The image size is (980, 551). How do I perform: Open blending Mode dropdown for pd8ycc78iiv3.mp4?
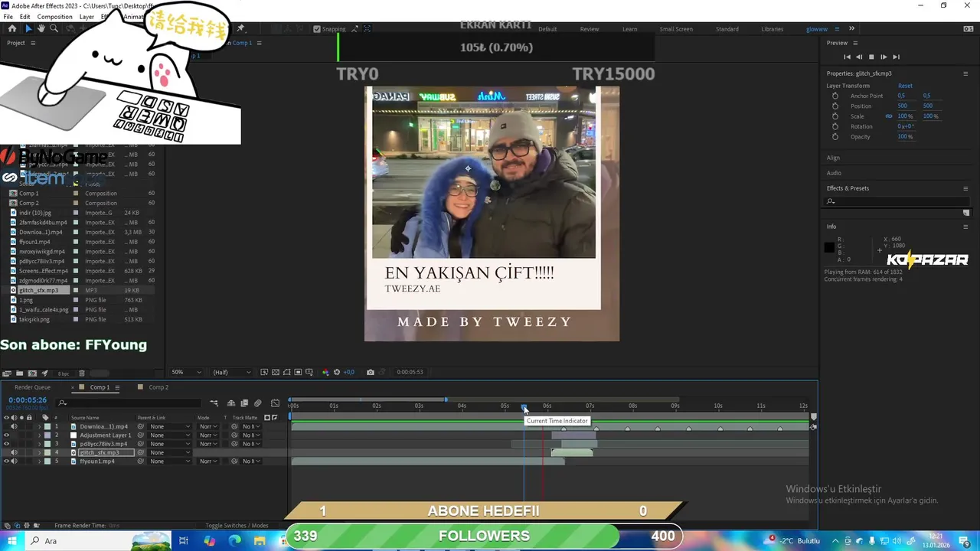(208, 444)
